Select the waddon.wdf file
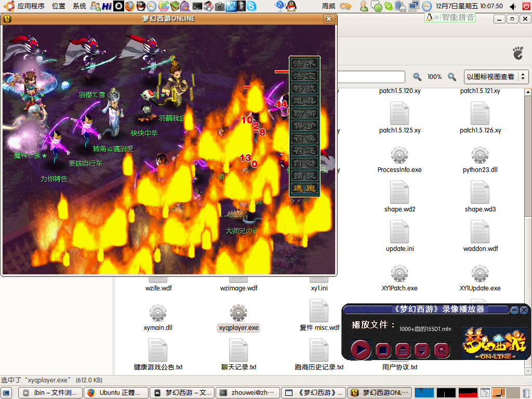 click(480, 236)
